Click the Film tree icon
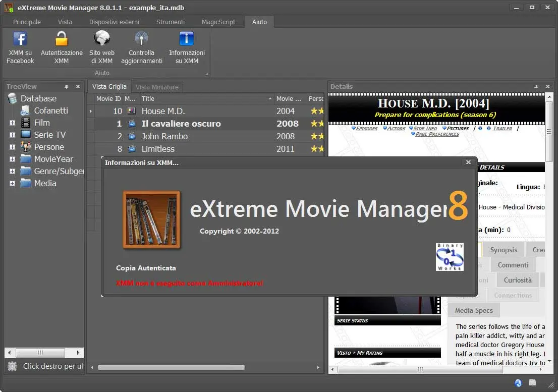558x392 pixels. pos(26,123)
